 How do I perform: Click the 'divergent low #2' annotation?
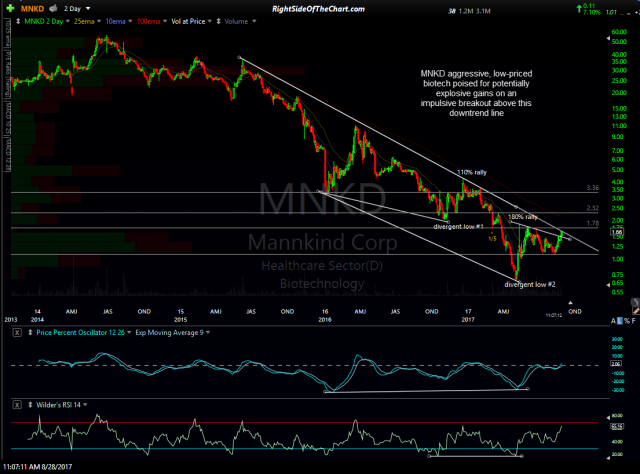[x=530, y=285]
